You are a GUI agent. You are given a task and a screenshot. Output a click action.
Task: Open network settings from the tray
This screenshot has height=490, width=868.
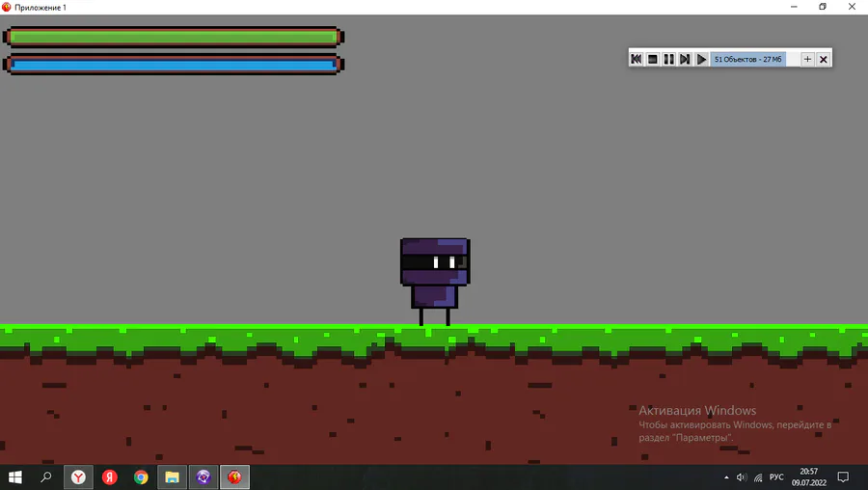pos(758,477)
